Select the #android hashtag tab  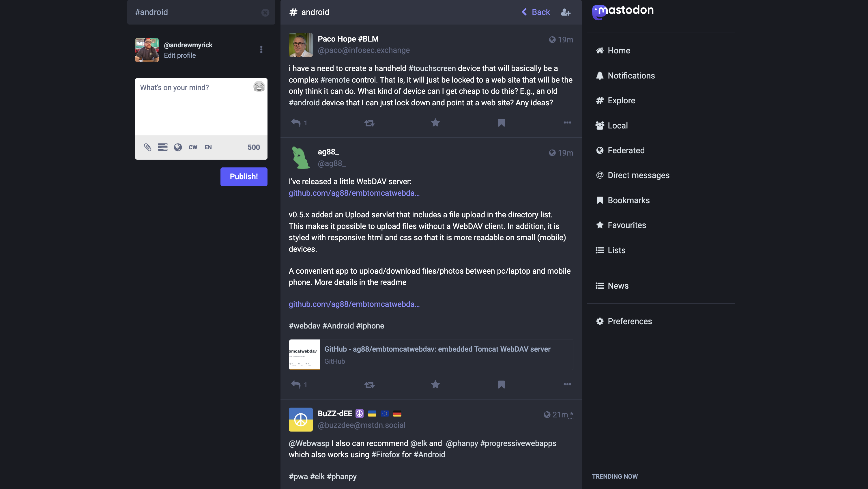[x=151, y=12]
